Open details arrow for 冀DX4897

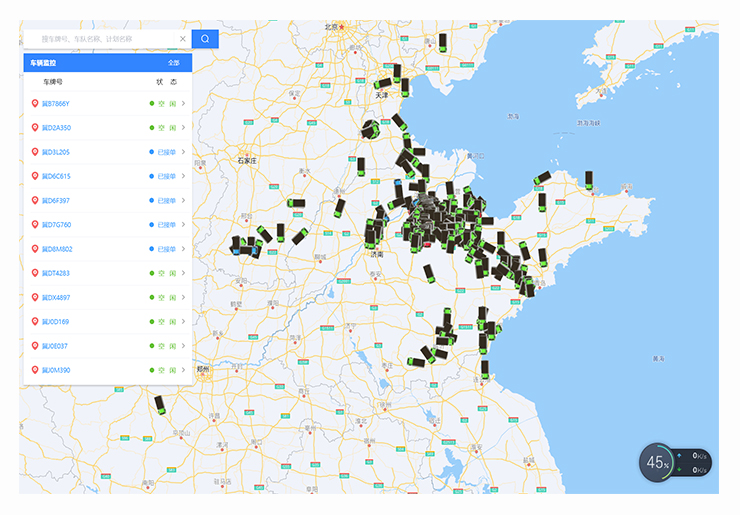coord(183,297)
